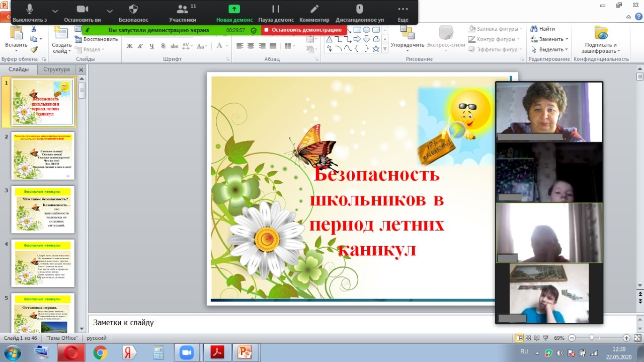This screenshot has width=644, height=362.
Task: Open Zoom remote control (Дистанционное уп)
Action: pos(359,12)
